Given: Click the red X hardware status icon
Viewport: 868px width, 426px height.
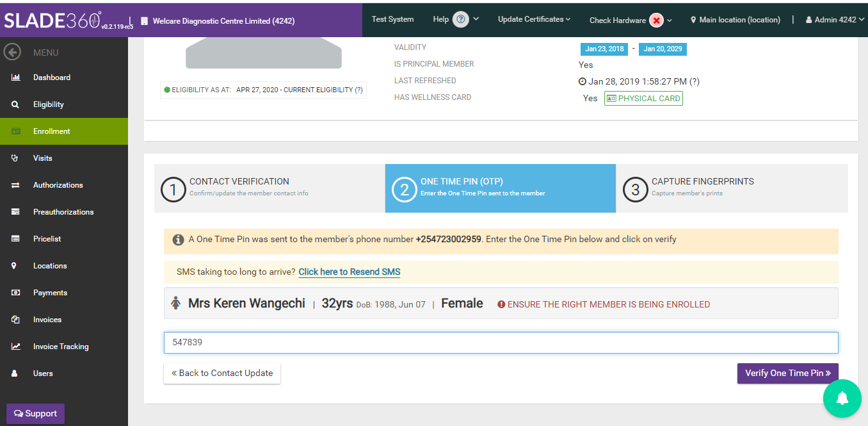Looking at the screenshot, I should [656, 20].
